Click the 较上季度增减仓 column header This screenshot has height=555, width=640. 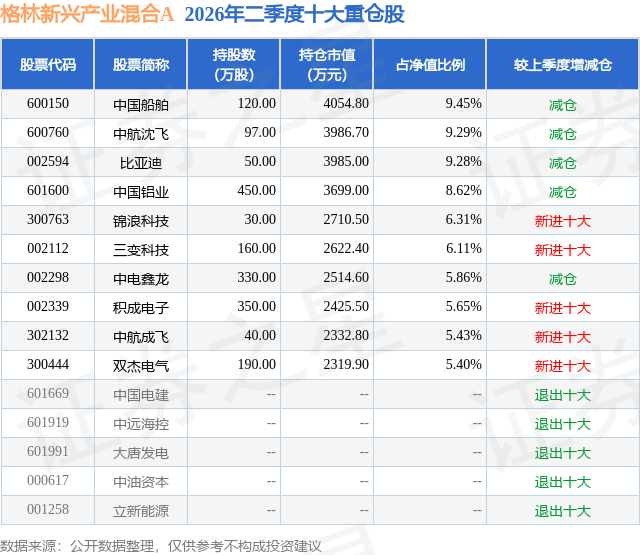[x=562, y=64]
